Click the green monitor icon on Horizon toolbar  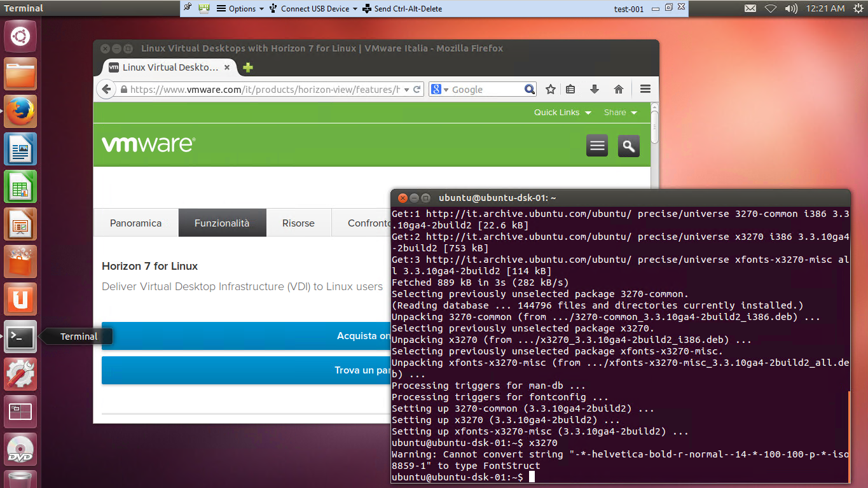click(204, 8)
